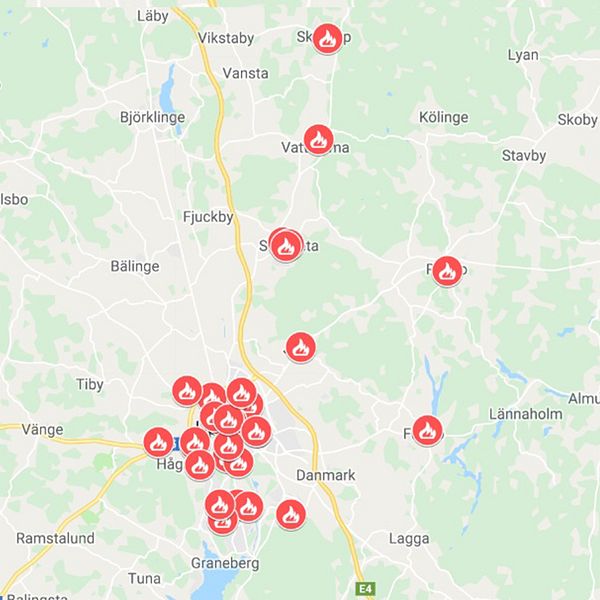Image resolution: width=600 pixels, height=600 pixels.
Task: Open the fire marker over Storvreta
Action: [x=285, y=246]
